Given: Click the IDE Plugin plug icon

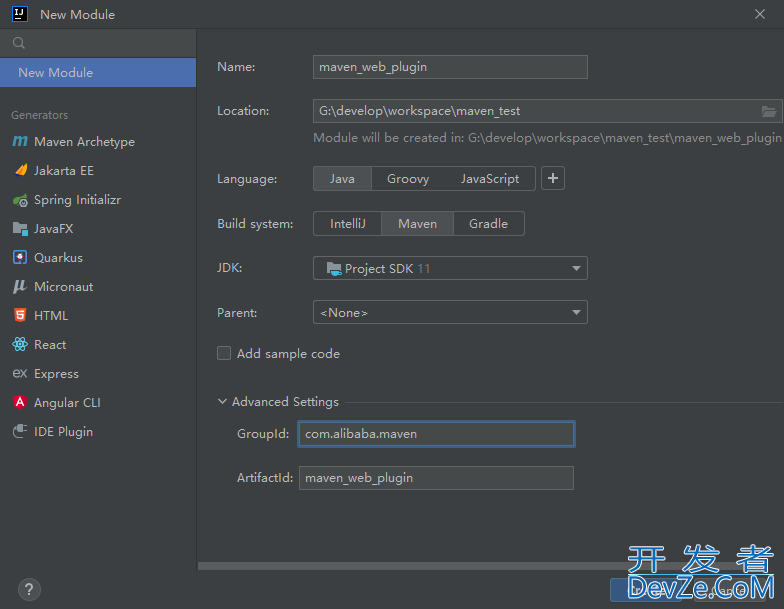Looking at the screenshot, I should point(20,431).
